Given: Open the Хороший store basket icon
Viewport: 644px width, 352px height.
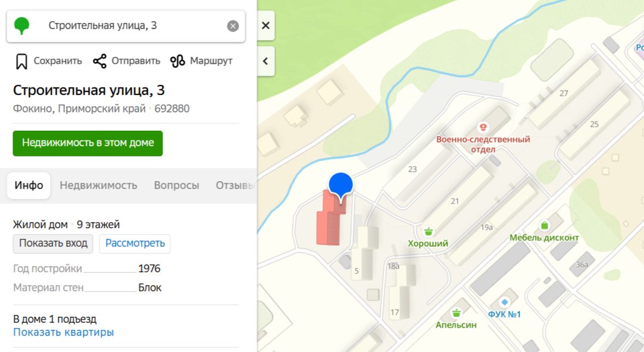Looking at the screenshot, I should click(429, 232).
